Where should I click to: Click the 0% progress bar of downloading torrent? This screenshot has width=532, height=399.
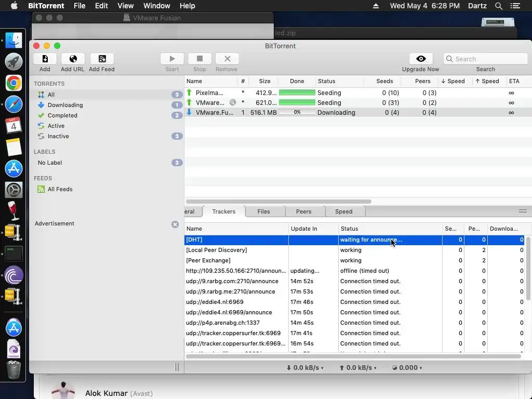point(297,112)
